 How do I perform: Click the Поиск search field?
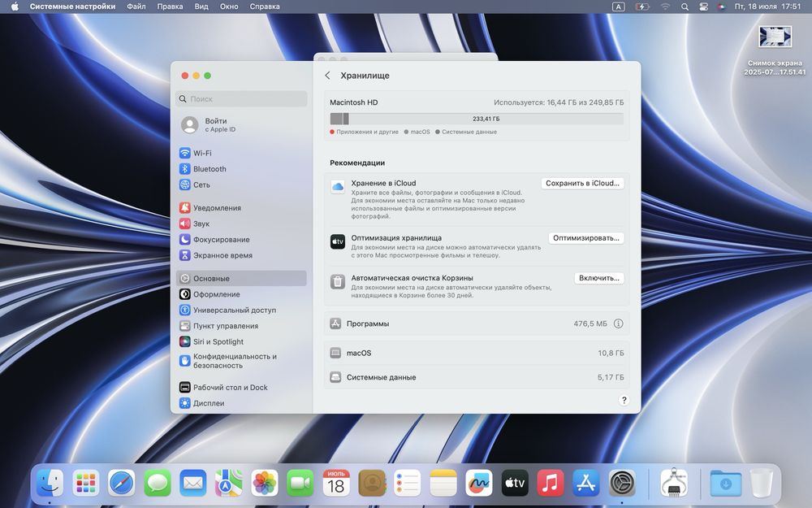(x=241, y=98)
